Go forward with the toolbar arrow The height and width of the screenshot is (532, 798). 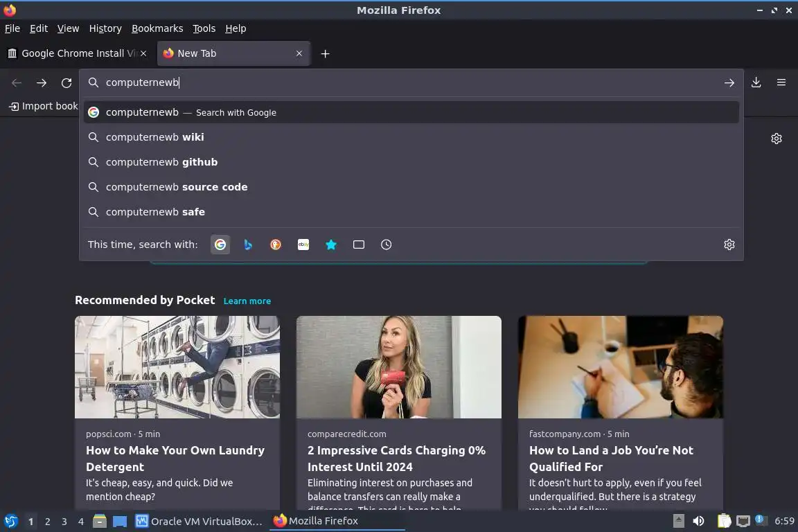[42, 82]
